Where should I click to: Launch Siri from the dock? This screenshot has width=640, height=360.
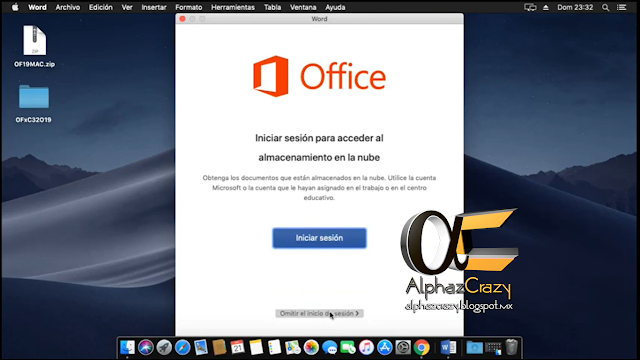(146, 347)
